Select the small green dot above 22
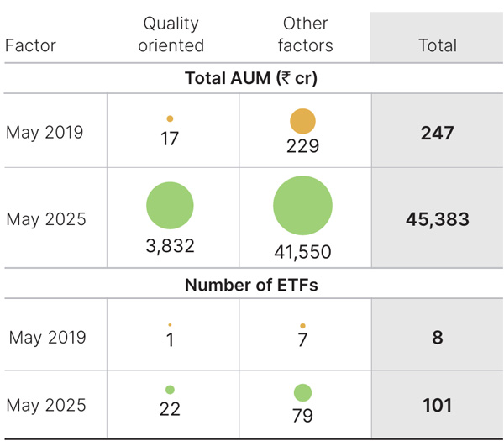504x441 pixels. (170, 390)
